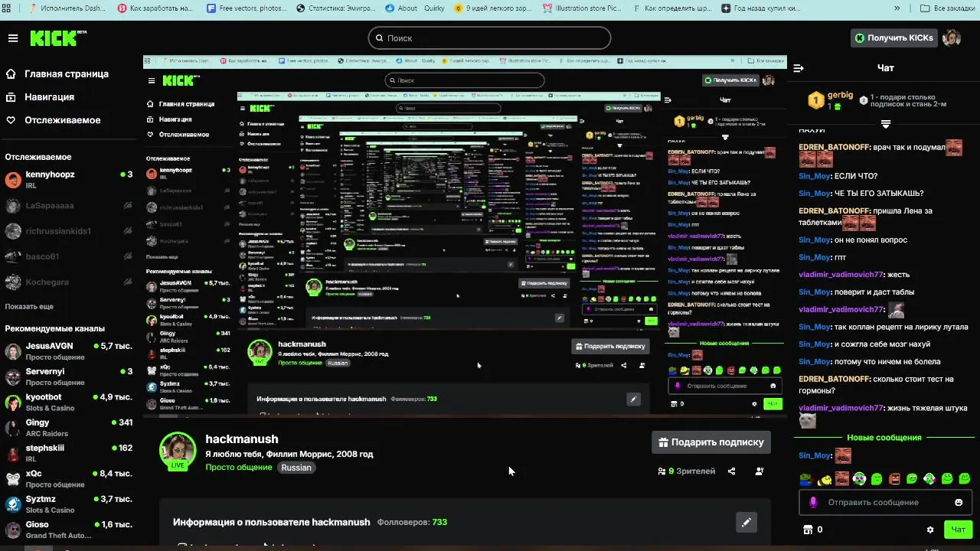This screenshot has height=551, width=980.
Task: Open the stephskiii recommended channel
Action: [69, 453]
